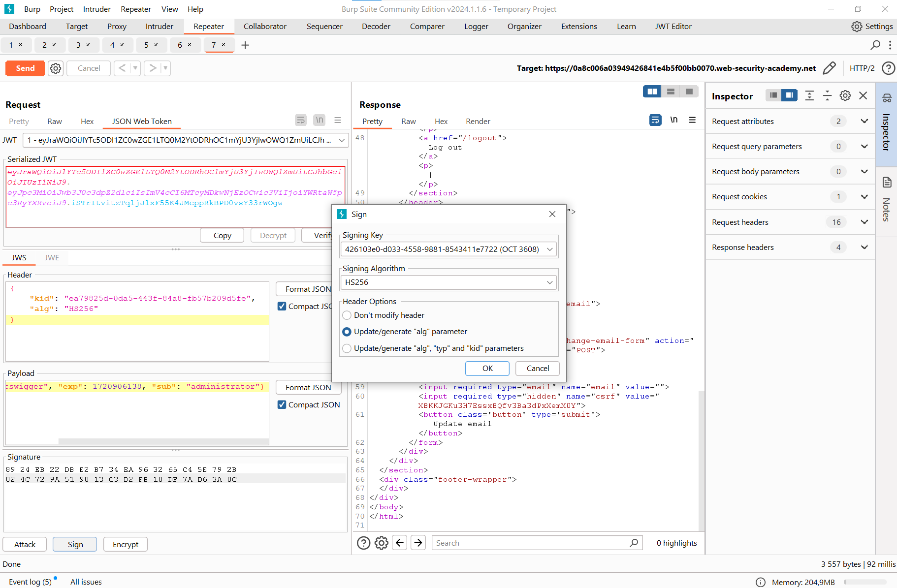Confirm Sign dialog with OK
Image resolution: width=897 pixels, height=588 pixels.
[x=487, y=369]
